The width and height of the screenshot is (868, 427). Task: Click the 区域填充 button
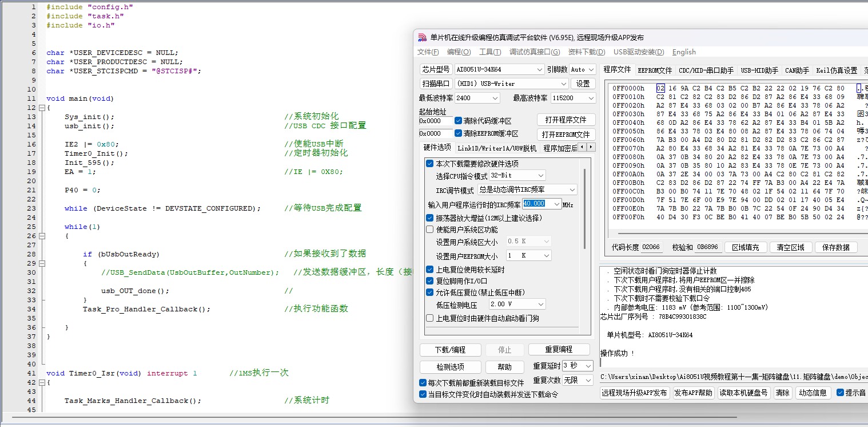(x=745, y=247)
